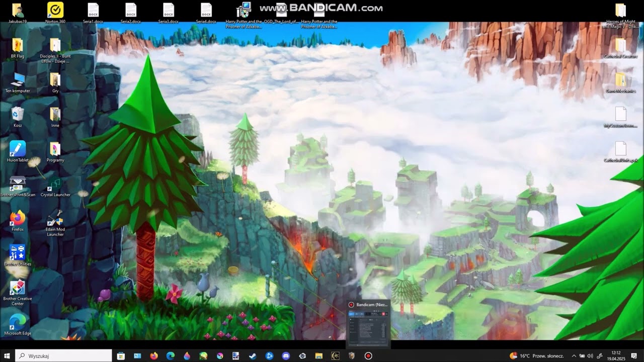Select the Crystal Launcher shortcut
Viewport: 644px width, 362px height.
[x=55, y=187]
